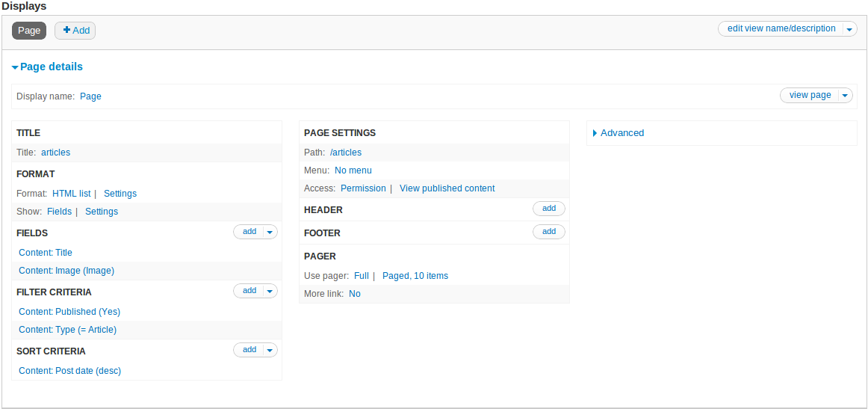Click the view page button
The height and width of the screenshot is (409, 868).
(810, 95)
